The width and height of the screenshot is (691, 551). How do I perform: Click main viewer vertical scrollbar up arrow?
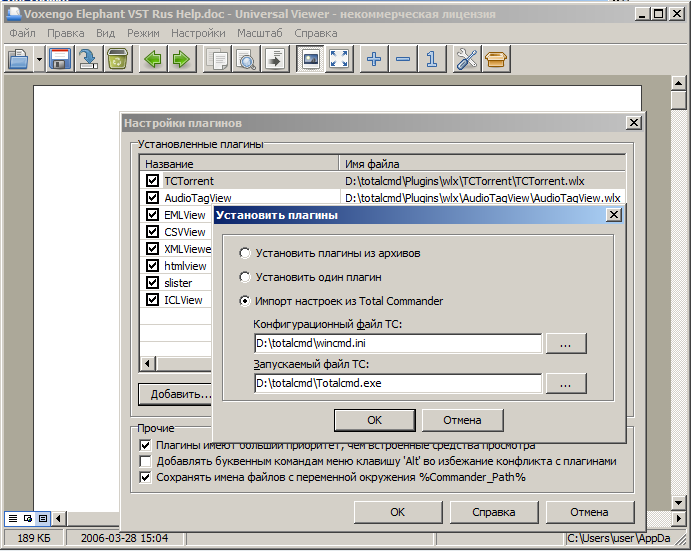point(679,83)
